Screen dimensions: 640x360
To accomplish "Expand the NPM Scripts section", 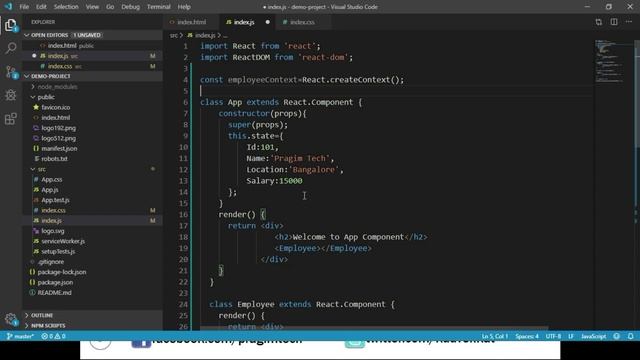I will pyautogui.click(x=92, y=326).
